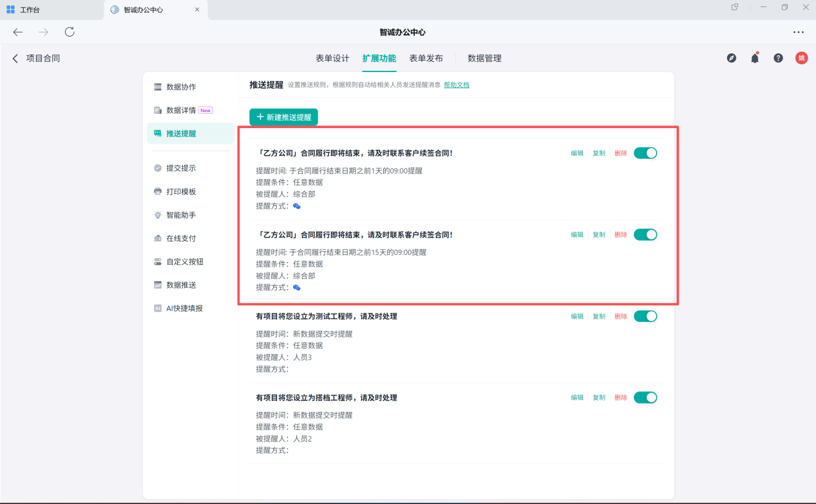The height and width of the screenshot is (504, 816).
Task: Click text 之前1天的09:00提醒
Action: 390,171
